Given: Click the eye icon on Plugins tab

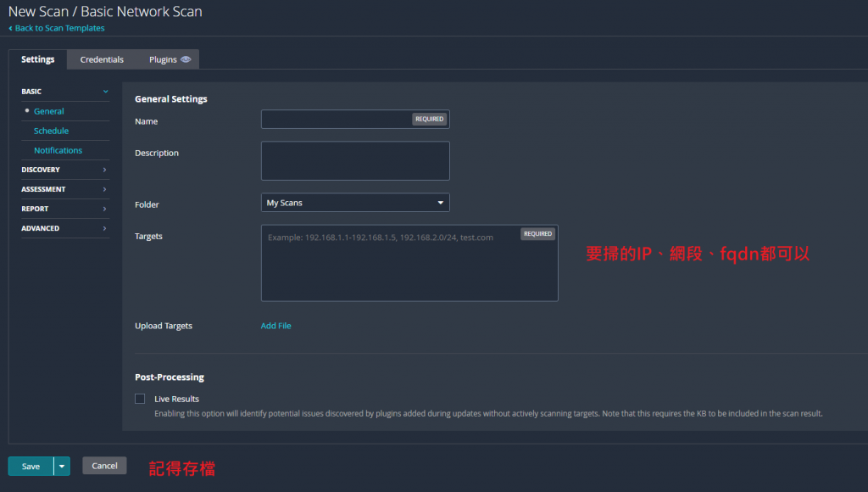Looking at the screenshot, I should tap(186, 59).
